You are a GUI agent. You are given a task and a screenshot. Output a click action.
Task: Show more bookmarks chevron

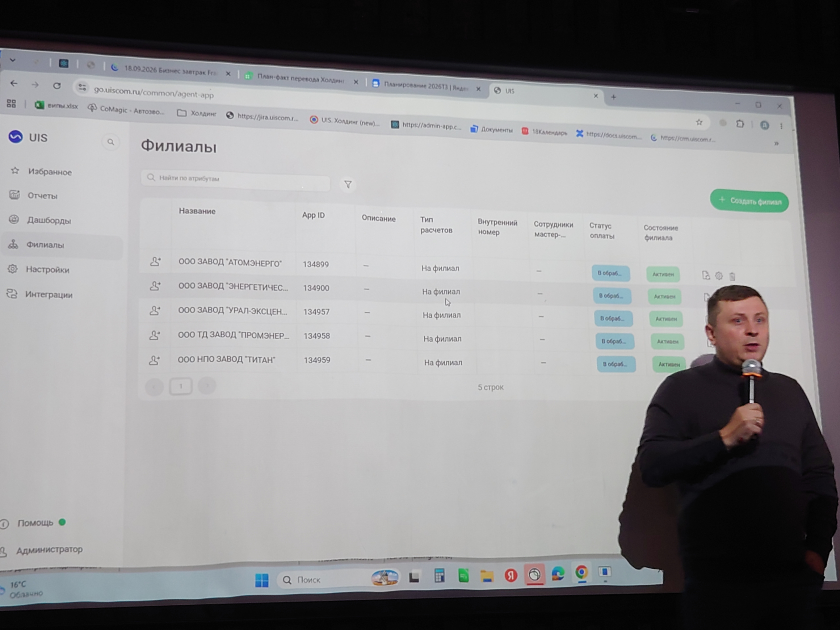776,144
